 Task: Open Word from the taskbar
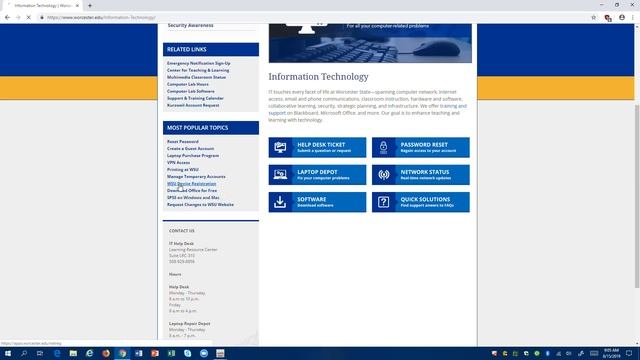(138, 353)
